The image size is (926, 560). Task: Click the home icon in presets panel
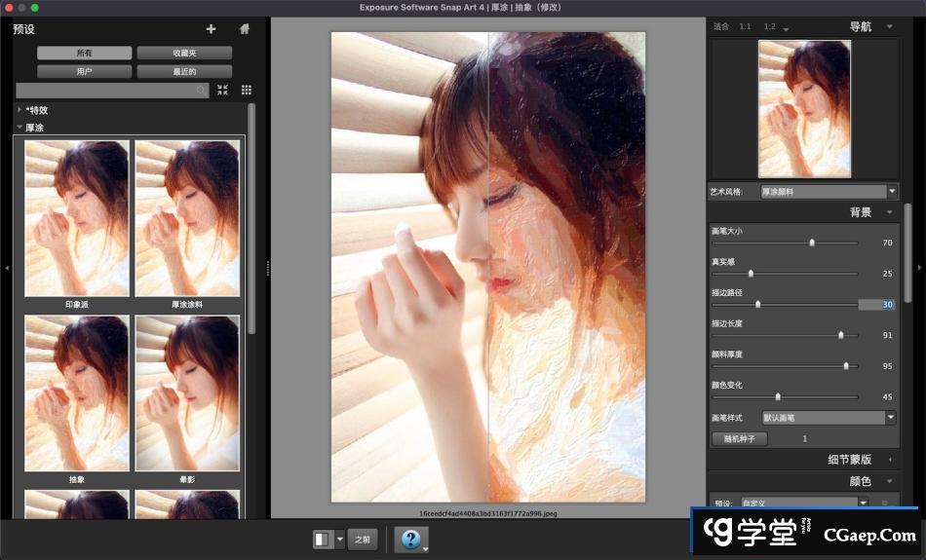click(x=245, y=29)
